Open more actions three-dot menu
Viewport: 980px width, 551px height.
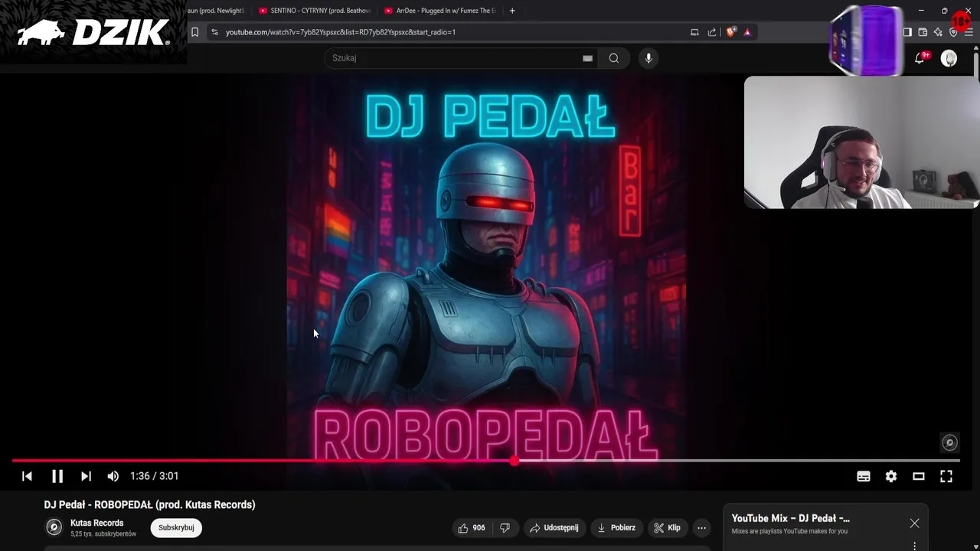pyautogui.click(x=701, y=527)
